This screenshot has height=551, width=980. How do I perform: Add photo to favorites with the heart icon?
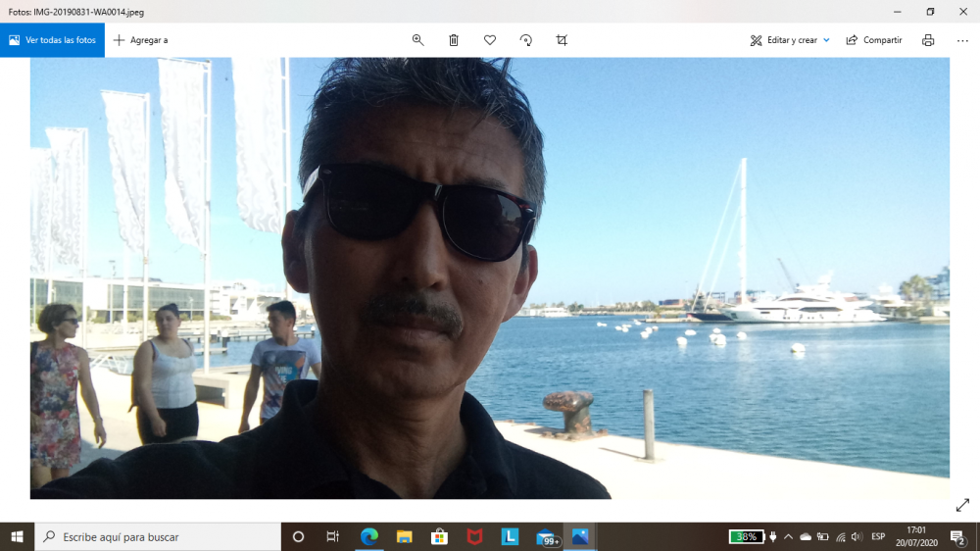click(x=490, y=40)
